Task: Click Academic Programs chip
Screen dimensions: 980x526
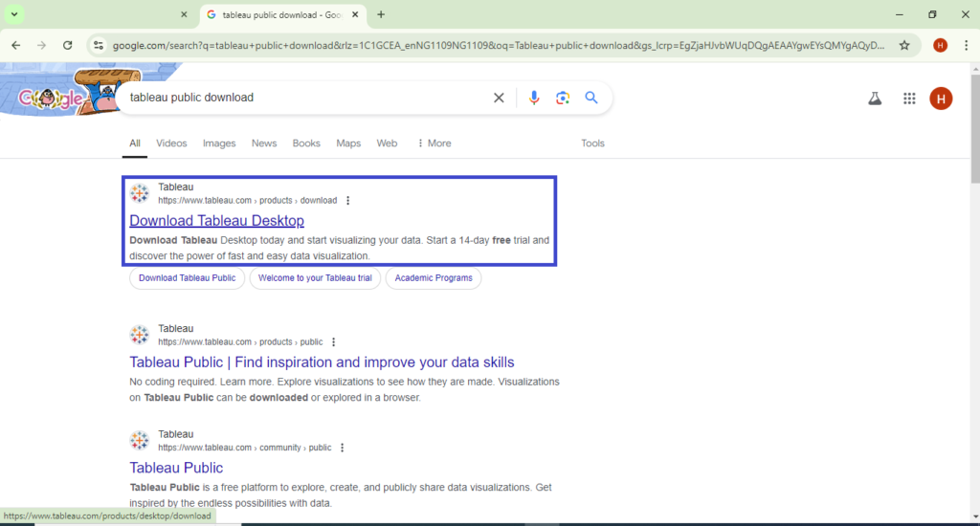Action: pyautogui.click(x=434, y=278)
